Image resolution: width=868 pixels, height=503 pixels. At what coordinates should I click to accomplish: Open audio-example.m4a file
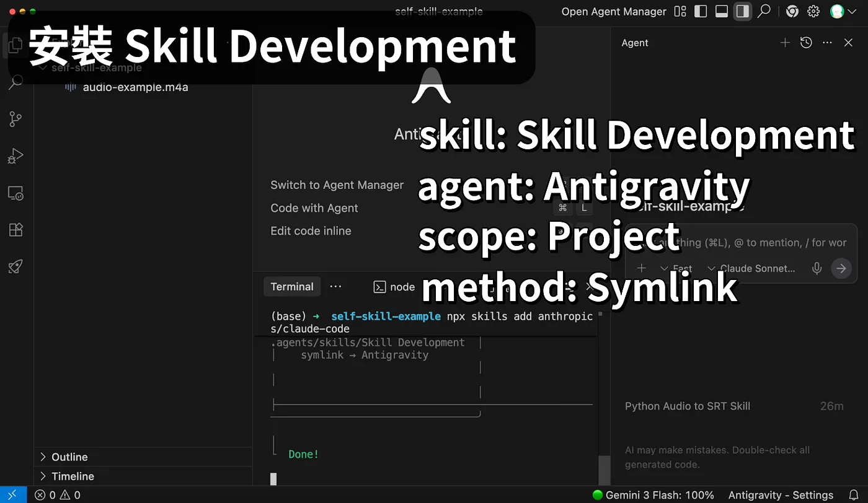pyautogui.click(x=135, y=87)
